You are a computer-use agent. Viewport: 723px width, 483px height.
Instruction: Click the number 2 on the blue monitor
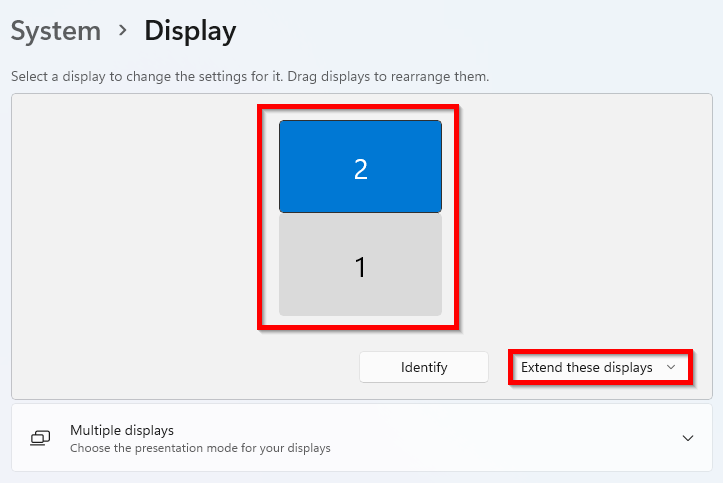(x=361, y=169)
